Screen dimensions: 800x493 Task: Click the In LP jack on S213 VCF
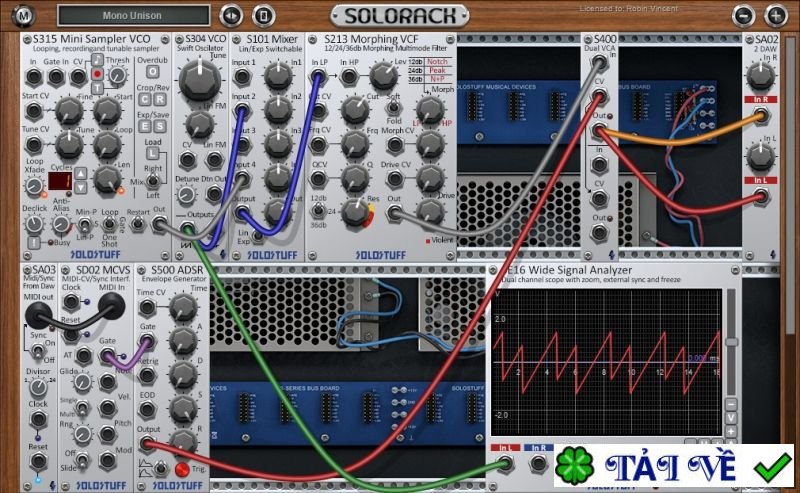click(318, 77)
